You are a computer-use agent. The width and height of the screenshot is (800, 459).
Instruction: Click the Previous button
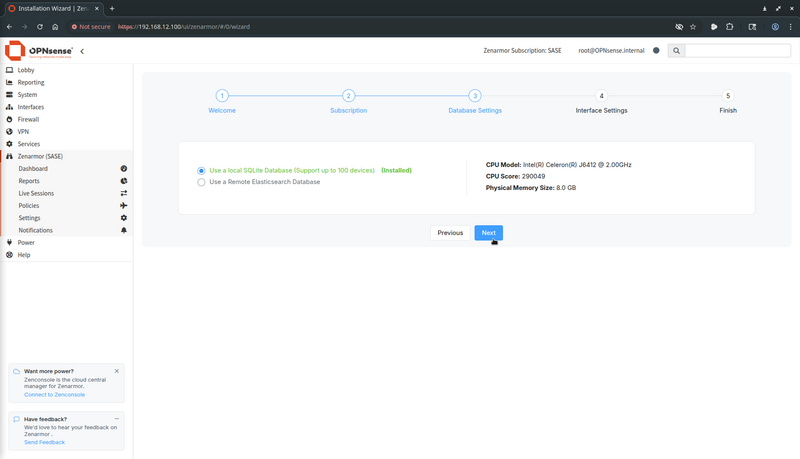[x=450, y=233]
